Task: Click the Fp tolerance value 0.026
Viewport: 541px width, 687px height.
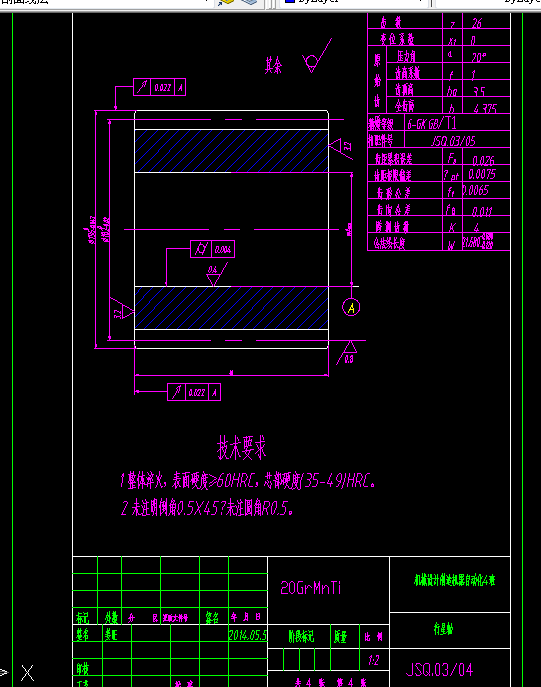Action: click(484, 160)
